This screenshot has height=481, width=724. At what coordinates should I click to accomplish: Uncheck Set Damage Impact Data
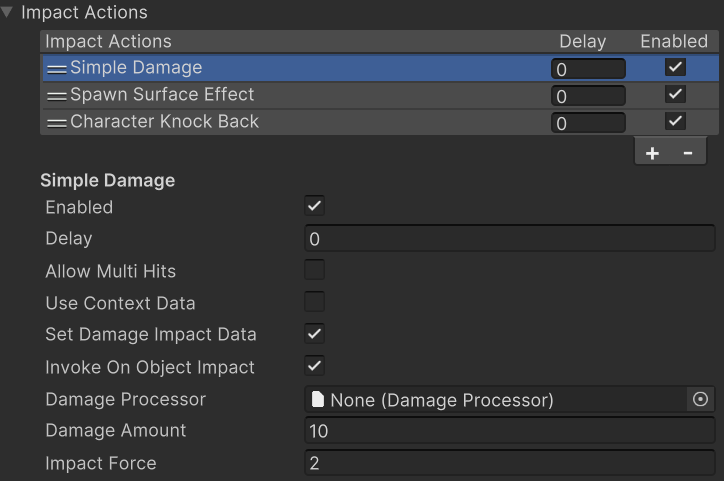point(314,334)
